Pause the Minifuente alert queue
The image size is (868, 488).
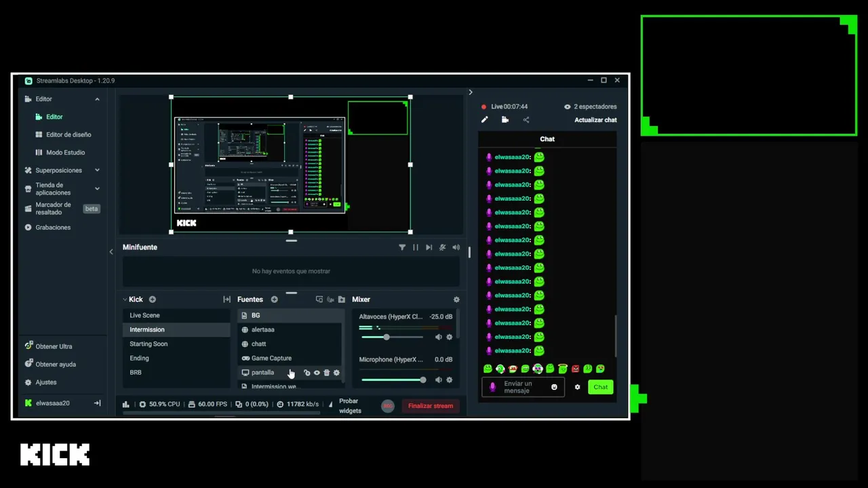point(416,247)
